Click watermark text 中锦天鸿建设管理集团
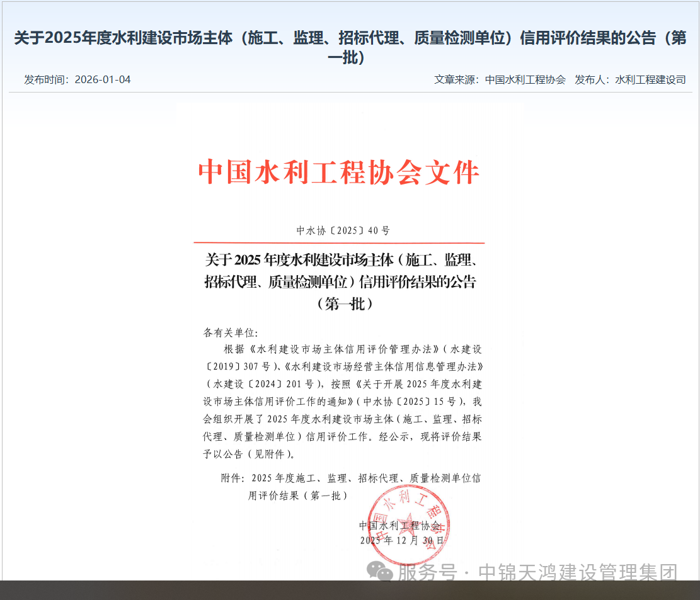The width and height of the screenshot is (700, 600). [578, 573]
